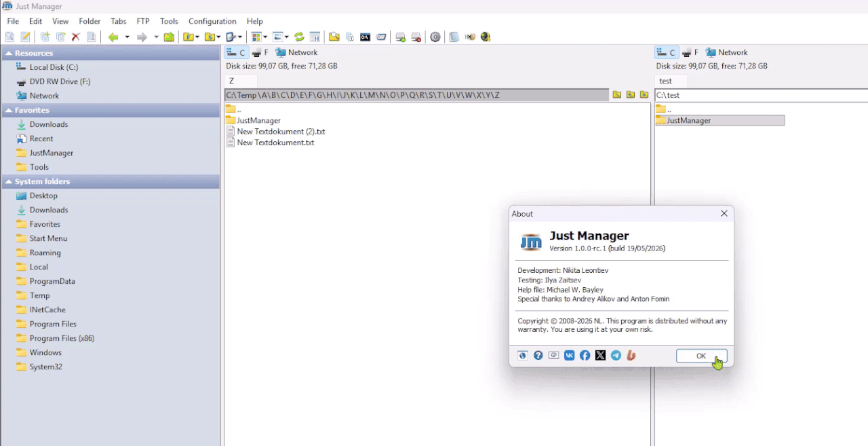Refresh panel with the green arrows icon

pyautogui.click(x=299, y=37)
